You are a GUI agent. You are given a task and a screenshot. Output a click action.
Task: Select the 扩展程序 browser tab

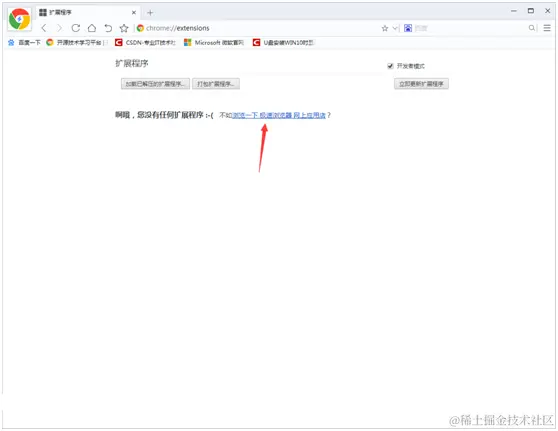(x=88, y=12)
